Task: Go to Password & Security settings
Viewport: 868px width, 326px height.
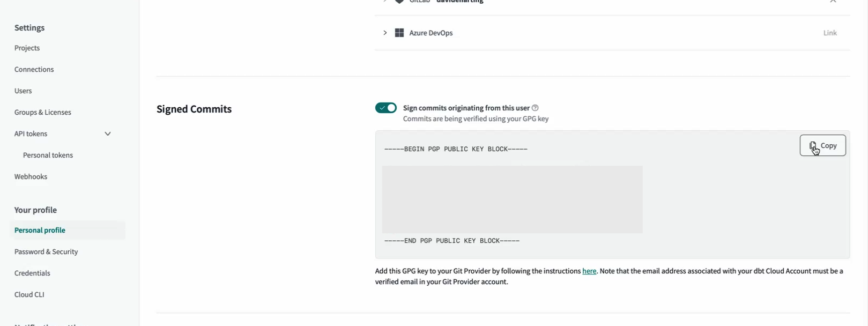Action: [x=46, y=251]
